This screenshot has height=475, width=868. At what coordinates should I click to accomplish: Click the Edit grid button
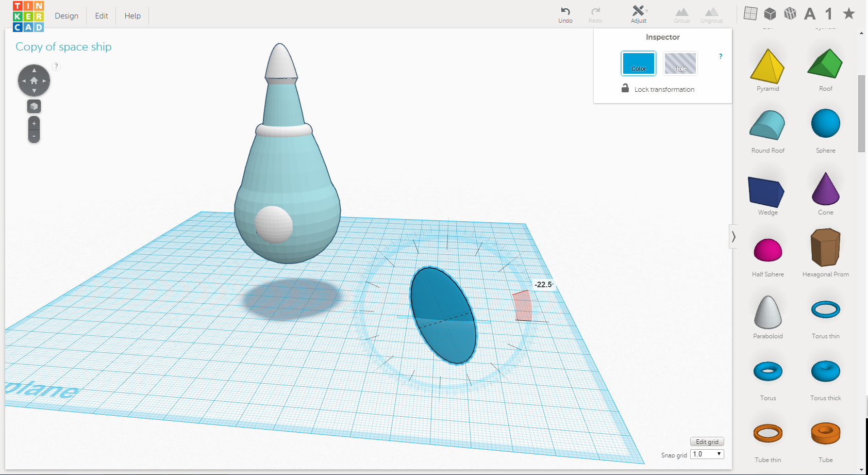(x=707, y=442)
